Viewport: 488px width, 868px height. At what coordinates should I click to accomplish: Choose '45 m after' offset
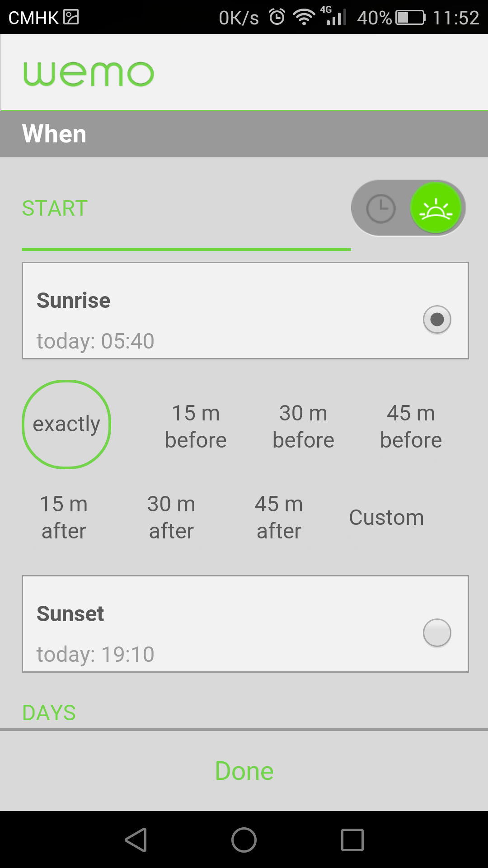pyautogui.click(x=279, y=517)
